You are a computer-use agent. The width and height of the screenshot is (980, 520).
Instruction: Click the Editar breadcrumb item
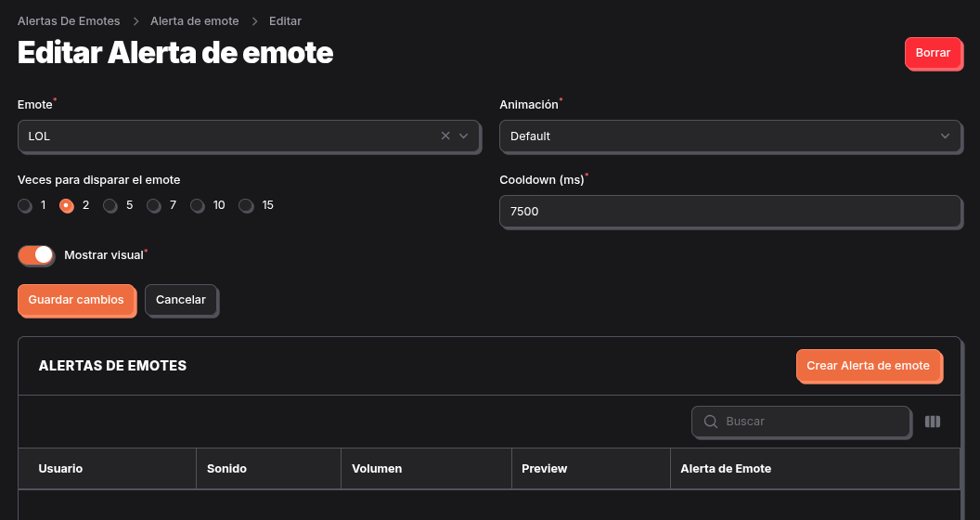click(x=285, y=21)
